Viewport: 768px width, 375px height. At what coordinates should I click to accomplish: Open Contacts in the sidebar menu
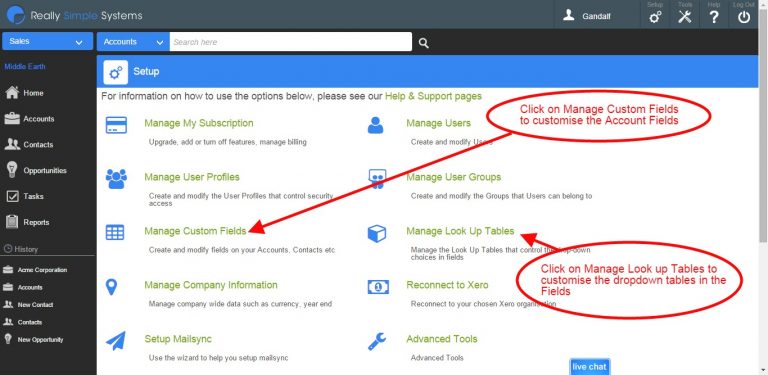tap(38, 144)
